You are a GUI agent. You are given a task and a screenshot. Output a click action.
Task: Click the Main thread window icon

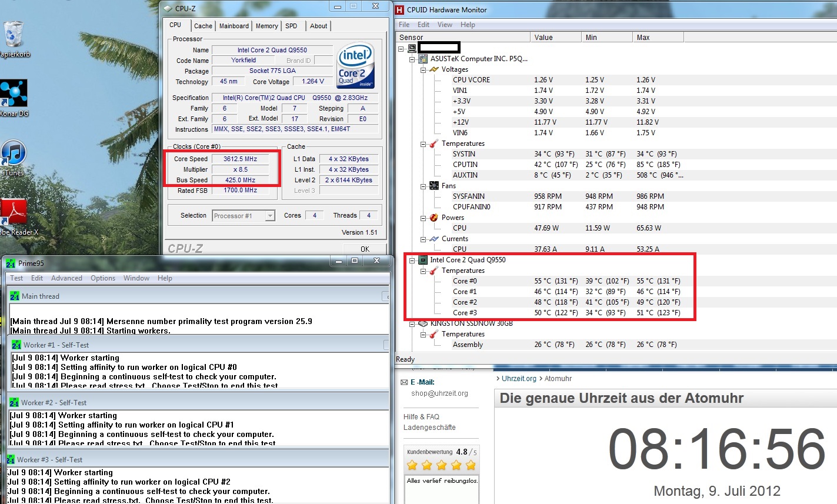click(x=15, y=296)
